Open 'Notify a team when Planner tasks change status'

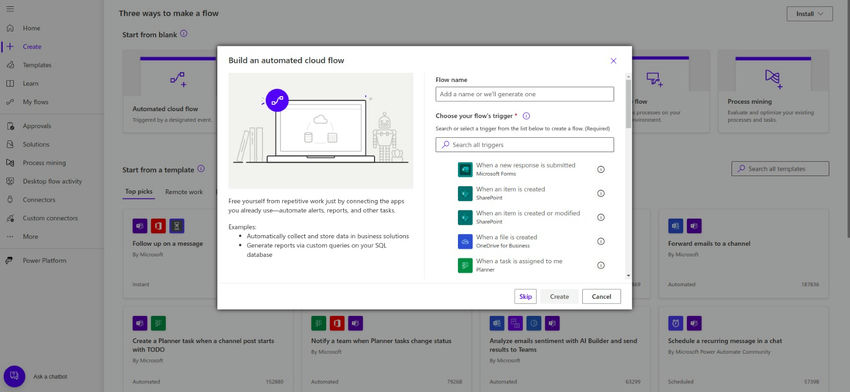(387, 349)
